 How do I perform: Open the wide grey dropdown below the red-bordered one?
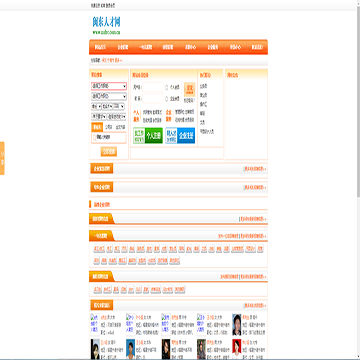point(109,96)
